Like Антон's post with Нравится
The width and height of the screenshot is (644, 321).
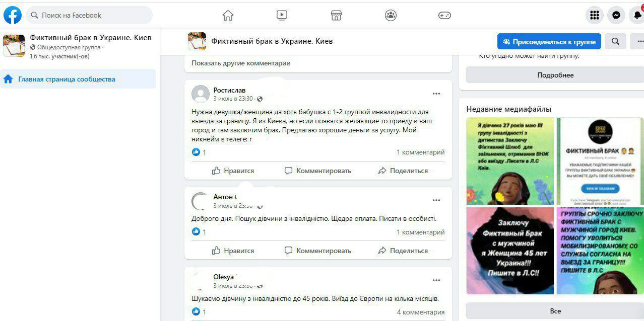pos(233,251)
